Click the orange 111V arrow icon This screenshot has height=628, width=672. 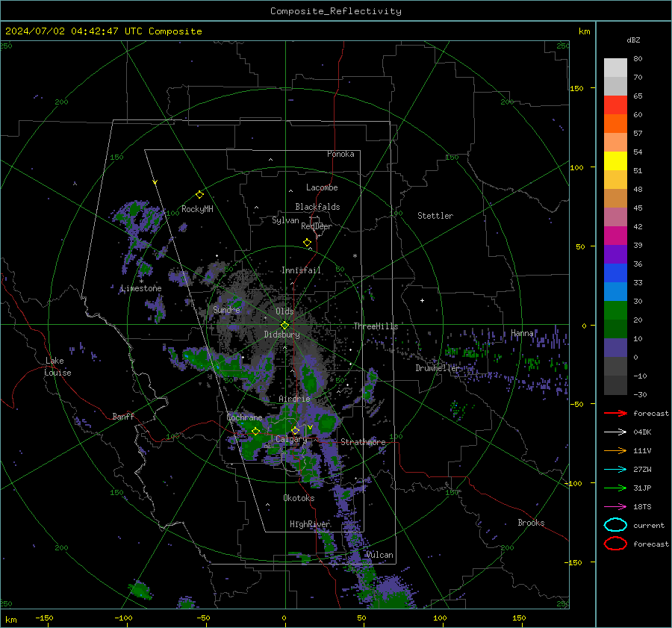(x=615, y=450)
